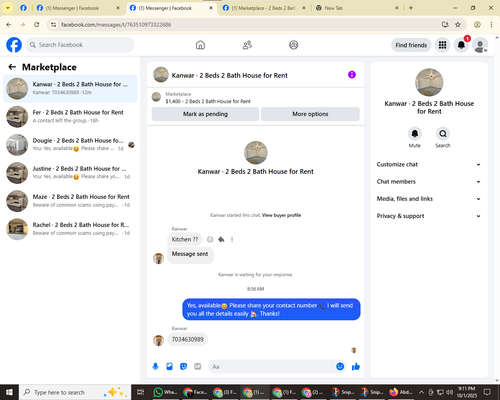Choose a GIF icon in composer
This screenshot has width=500, height=400.
(198, 367)
